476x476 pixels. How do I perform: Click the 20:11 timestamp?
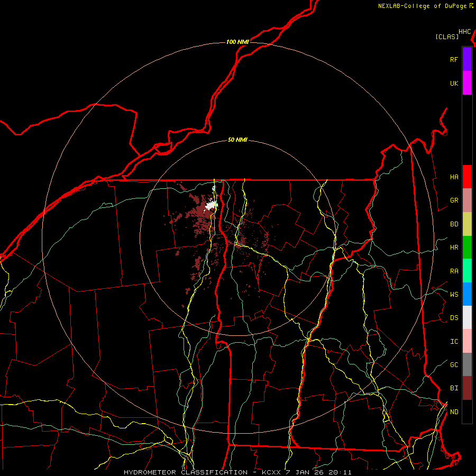click(x=340, y=472)
